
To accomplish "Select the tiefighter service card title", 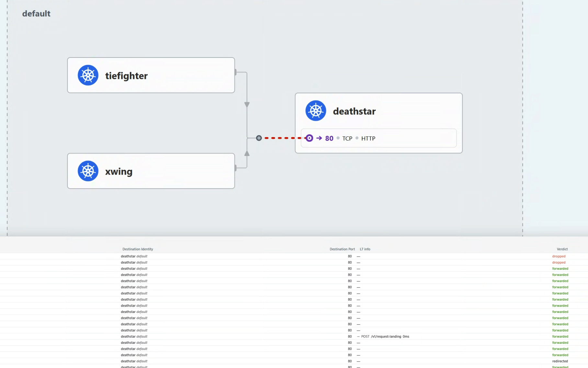I will pos(126,76).
